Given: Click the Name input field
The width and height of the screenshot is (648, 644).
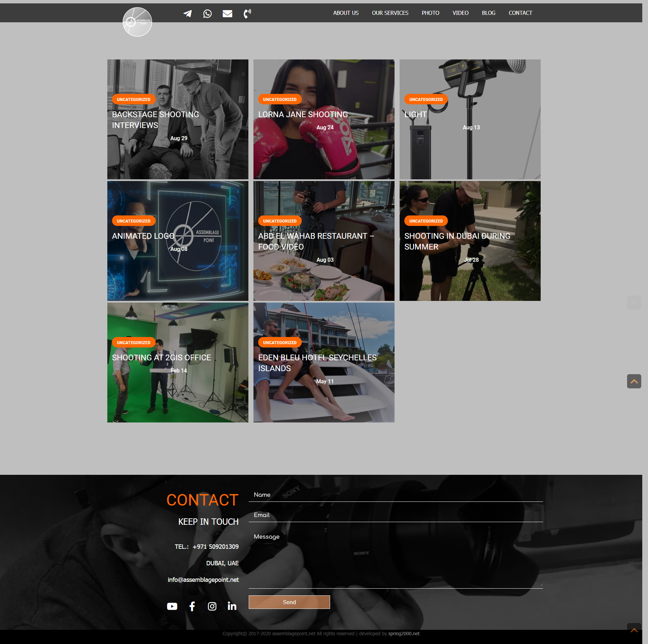Looking at the screenshot, I should [396, 495].
